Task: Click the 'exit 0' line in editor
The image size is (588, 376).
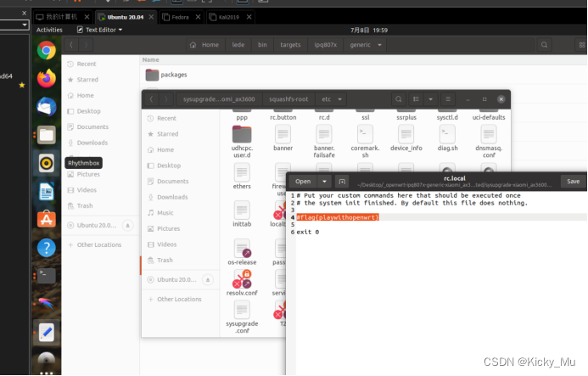Action: [307, 232]
